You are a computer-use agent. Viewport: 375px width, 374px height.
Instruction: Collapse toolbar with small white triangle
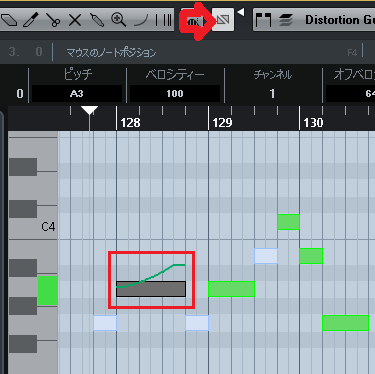coord(241,13)
